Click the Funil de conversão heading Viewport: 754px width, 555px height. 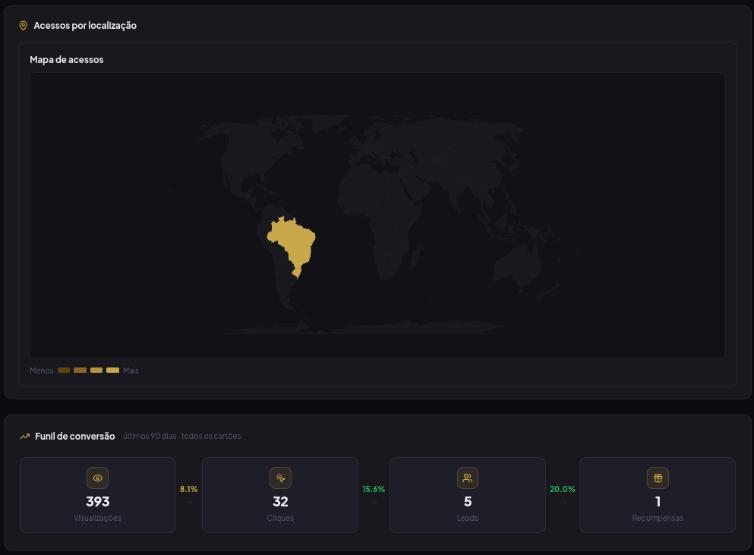coord(75,436)
